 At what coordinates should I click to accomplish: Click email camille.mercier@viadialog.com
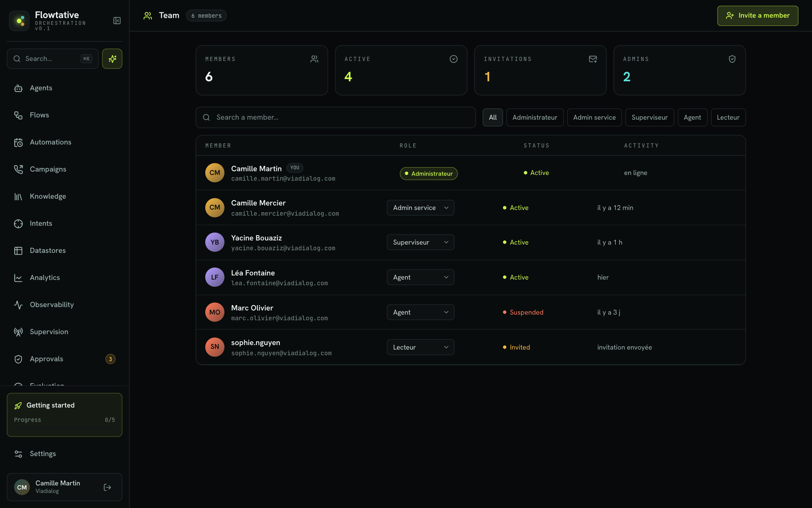(x=285, y=214)
